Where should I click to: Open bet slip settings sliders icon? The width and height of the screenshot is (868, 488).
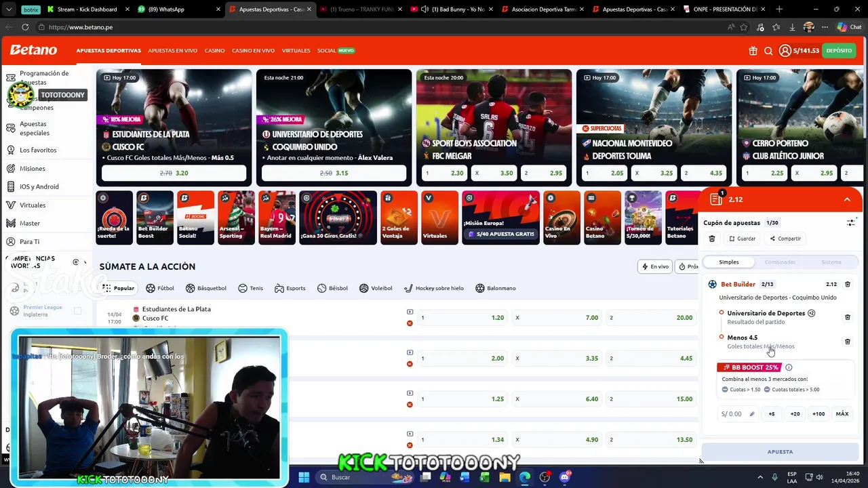851,222
